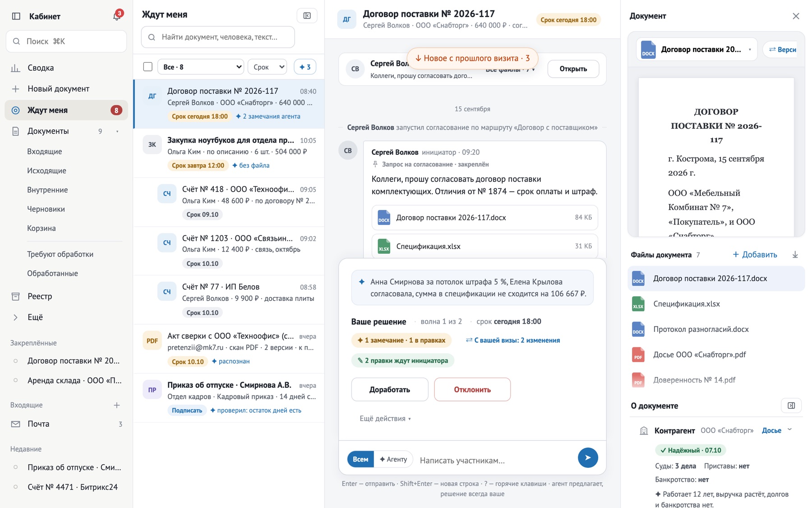
Task: Expand the Контрагент details chevron
Action: point(790,430)
